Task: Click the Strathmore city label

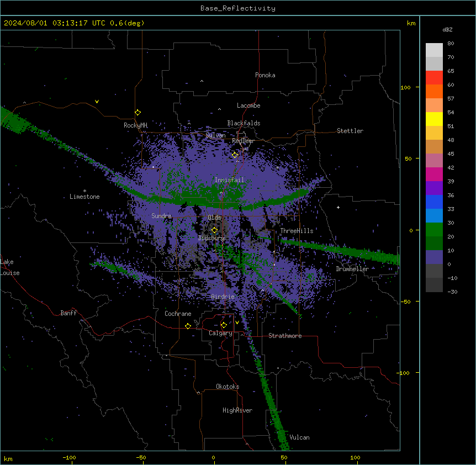Action: tap(285, 336)
